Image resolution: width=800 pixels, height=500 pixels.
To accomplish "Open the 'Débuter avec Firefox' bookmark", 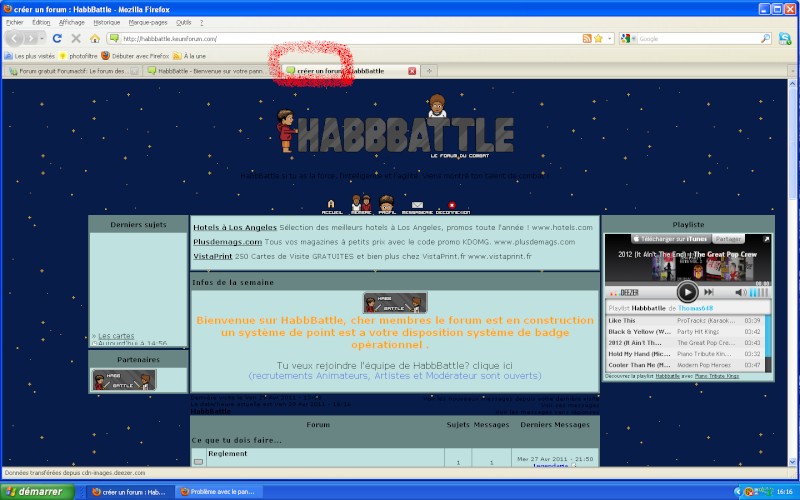I will coord(135,56).
